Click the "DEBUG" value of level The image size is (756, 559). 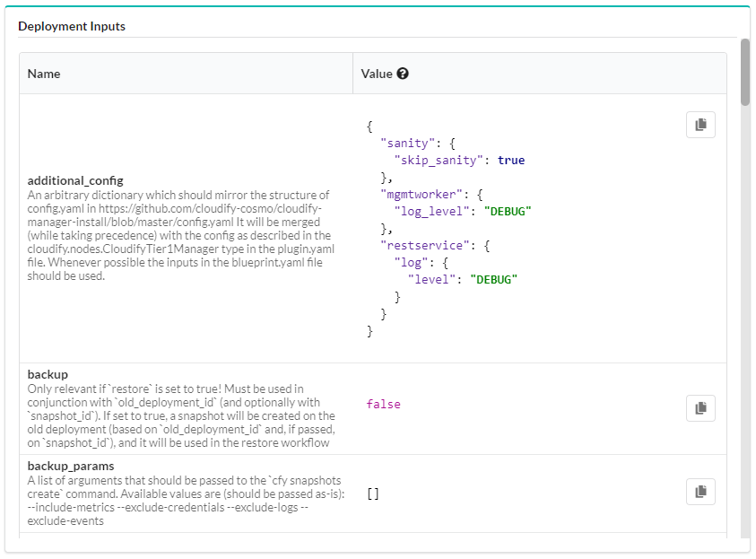tap(494, 280)
